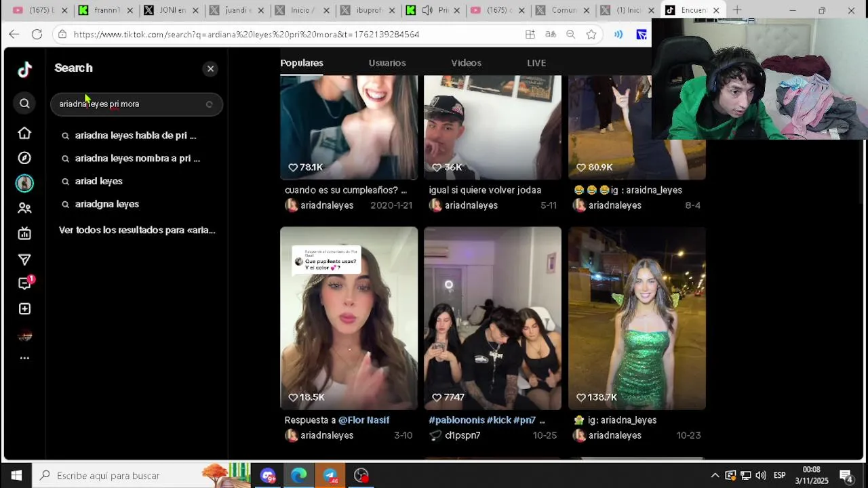
Task: Click caption 'cuando es su cumpleaños? ...'
Action: 346,190
